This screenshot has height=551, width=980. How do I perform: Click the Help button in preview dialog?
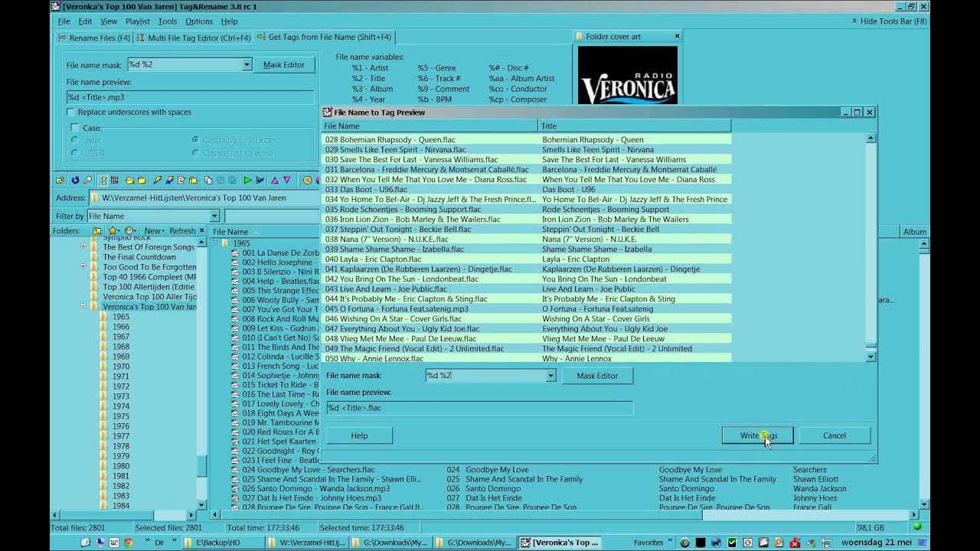(359, 435)
